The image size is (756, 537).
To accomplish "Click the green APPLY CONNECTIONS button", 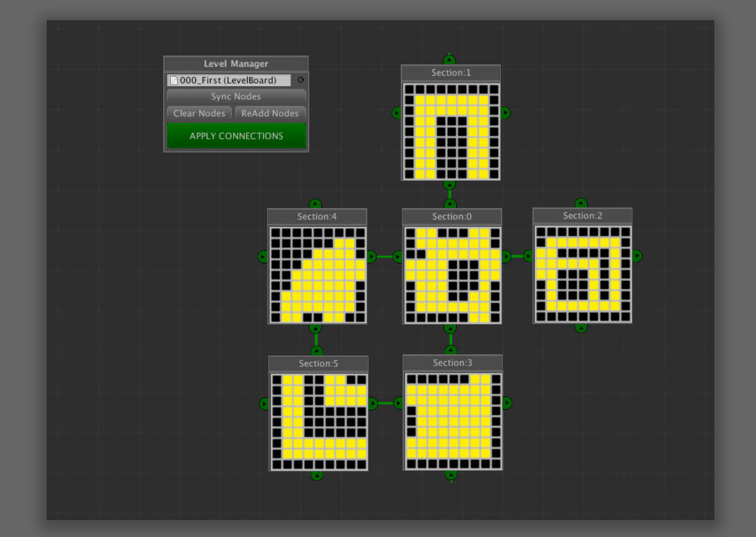I will [x=236, y=136].
